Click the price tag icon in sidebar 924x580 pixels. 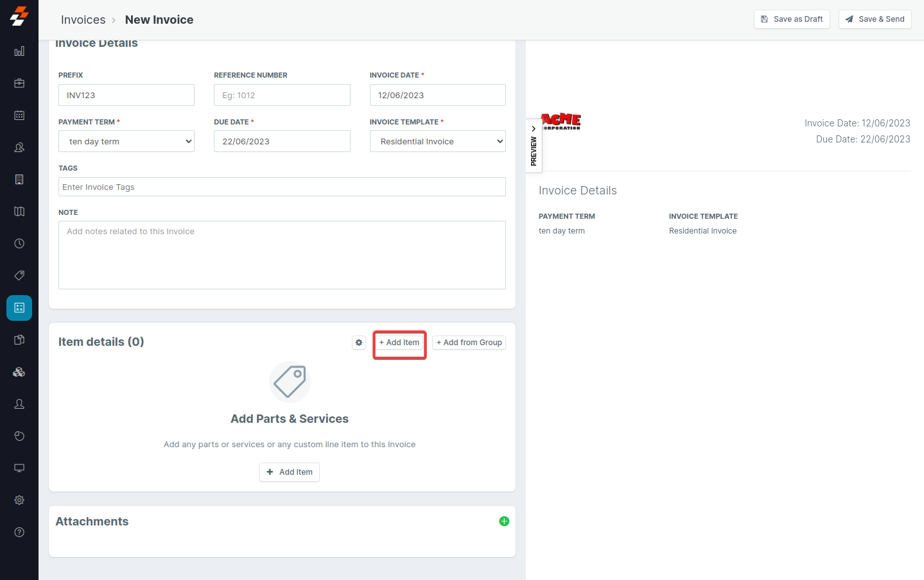click(19, 276)
